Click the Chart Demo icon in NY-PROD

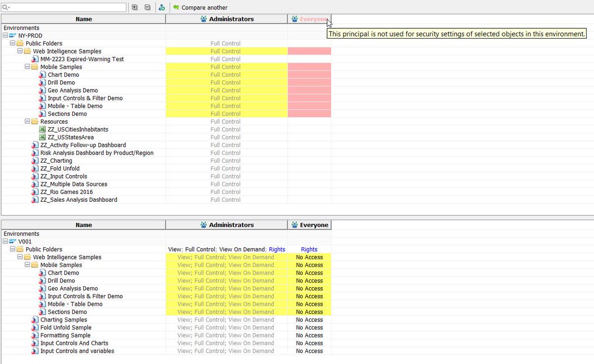[x=43, y=75]
